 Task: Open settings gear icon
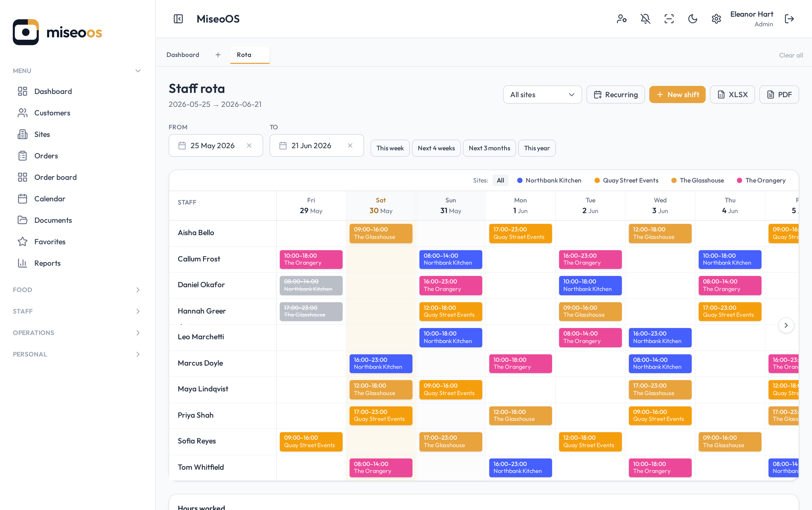[x=716, y=19]
